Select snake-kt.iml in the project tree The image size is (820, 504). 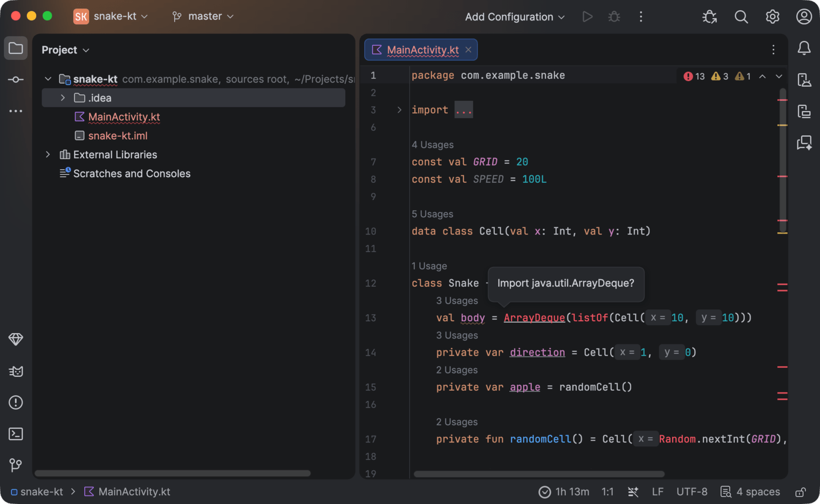(x=118, y=136)
